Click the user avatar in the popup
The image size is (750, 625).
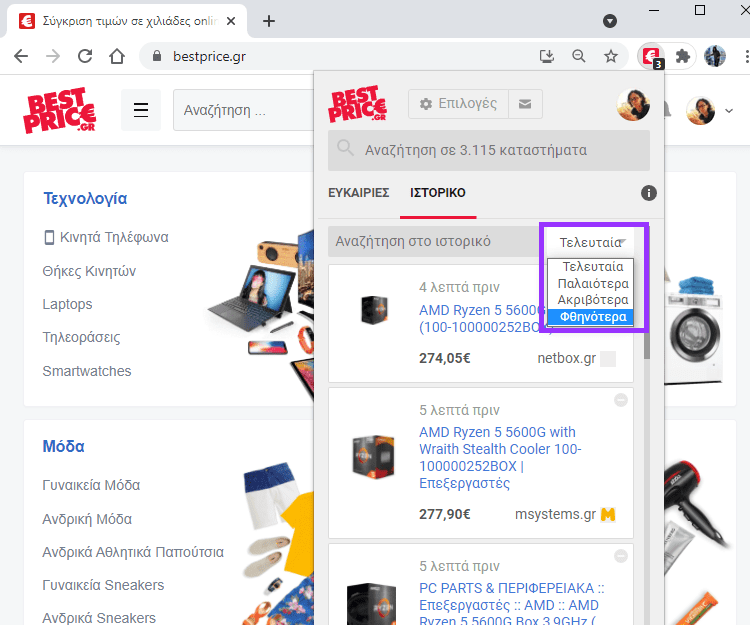click(x=633, y=104)
